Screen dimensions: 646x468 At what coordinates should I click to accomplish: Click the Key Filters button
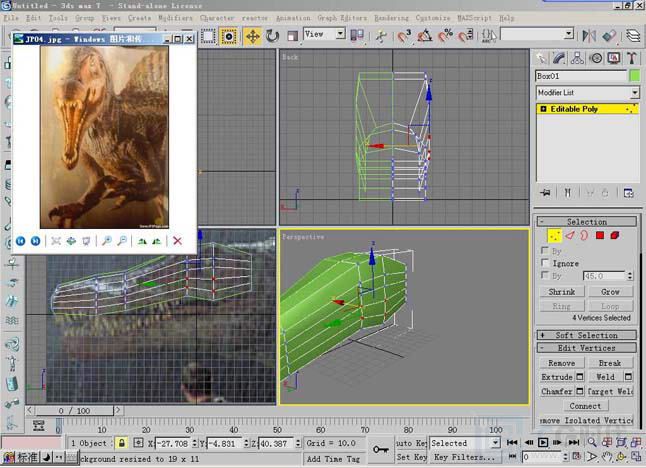pos(464,457)
